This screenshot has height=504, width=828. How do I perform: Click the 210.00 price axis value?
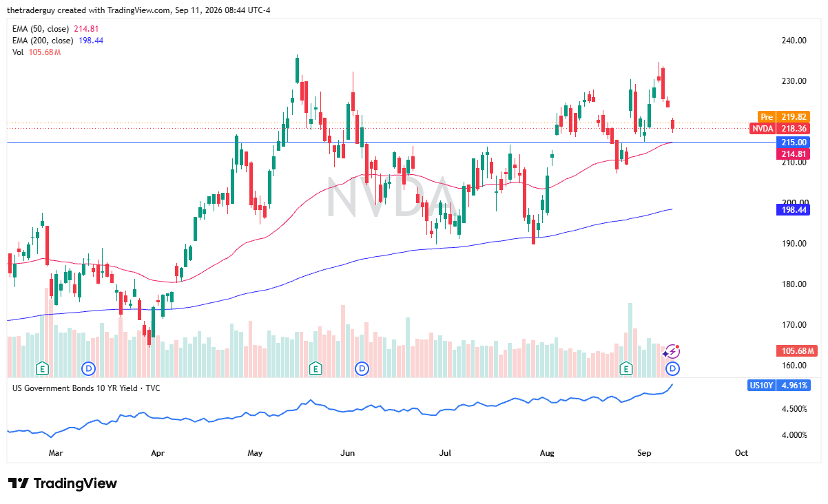pos(794,162)
